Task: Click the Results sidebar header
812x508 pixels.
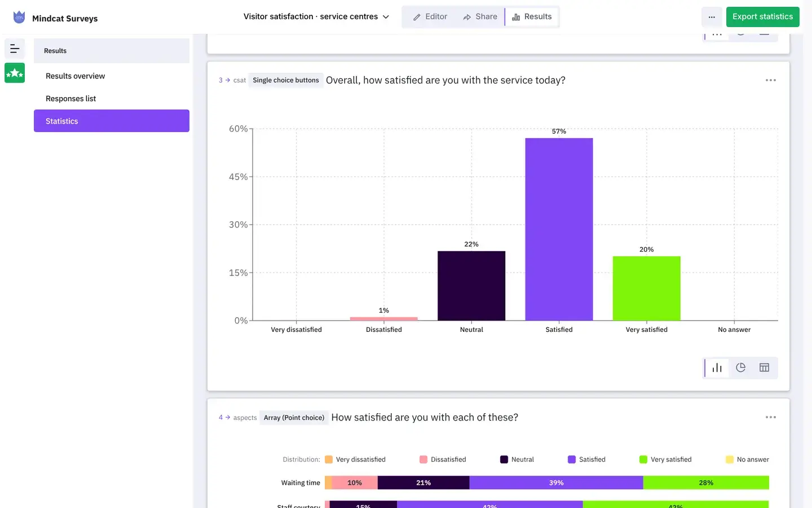Action: coord(112,51)
